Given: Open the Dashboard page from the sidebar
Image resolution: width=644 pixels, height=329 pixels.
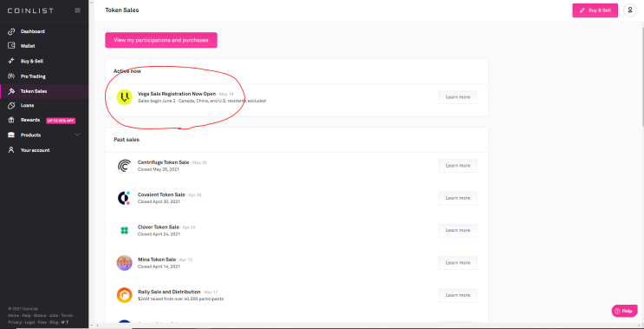Looking at the screenshot, I should 32,31.
